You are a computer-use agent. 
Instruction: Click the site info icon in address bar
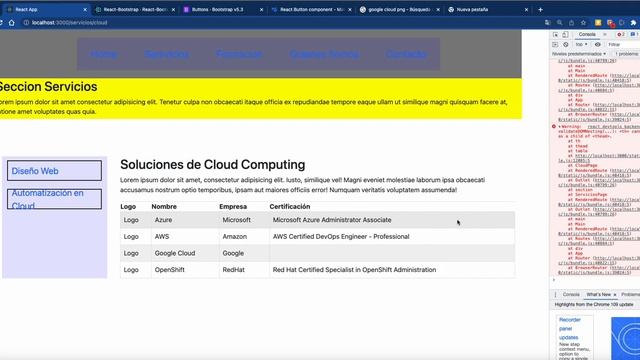(26, 23)
